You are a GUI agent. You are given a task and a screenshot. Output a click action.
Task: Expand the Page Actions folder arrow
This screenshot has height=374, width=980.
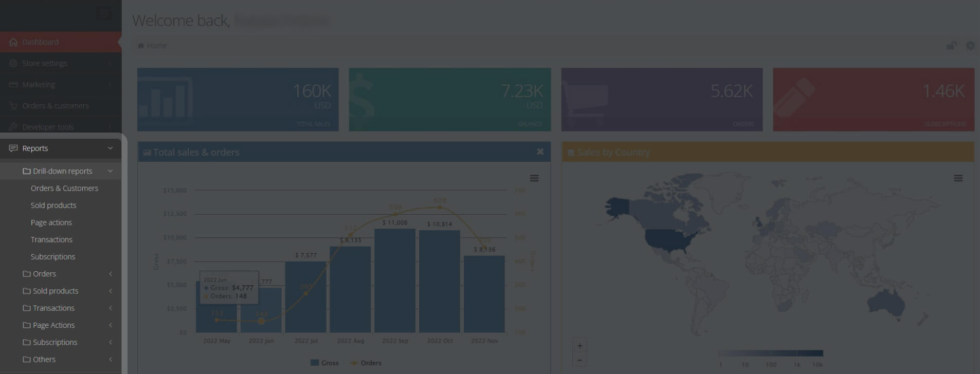point(111,325)
